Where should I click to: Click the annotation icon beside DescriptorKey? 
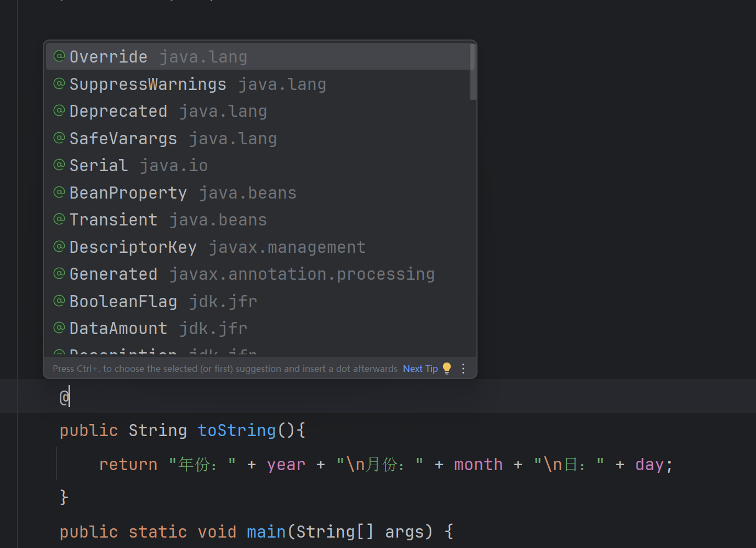pyautogui.click(x=59, y=246)
